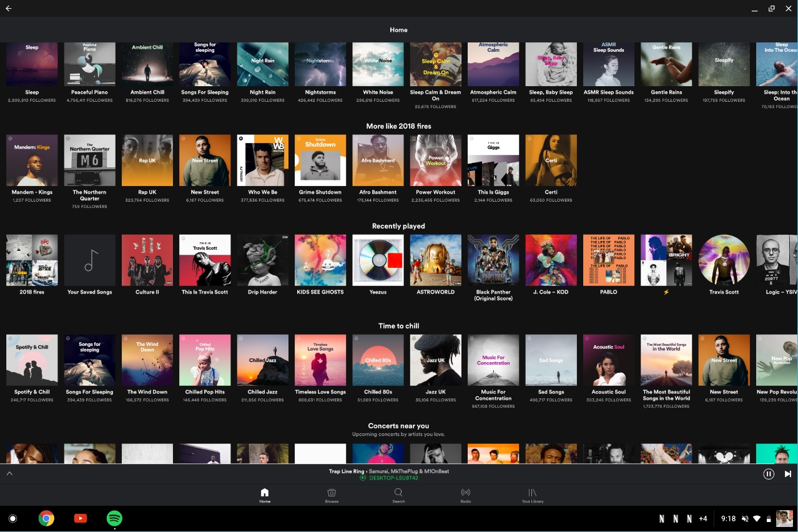This screenshot has height=532, width=798.
Task: Expand the now playing bar chevron
Action: (x=9, y=474)
